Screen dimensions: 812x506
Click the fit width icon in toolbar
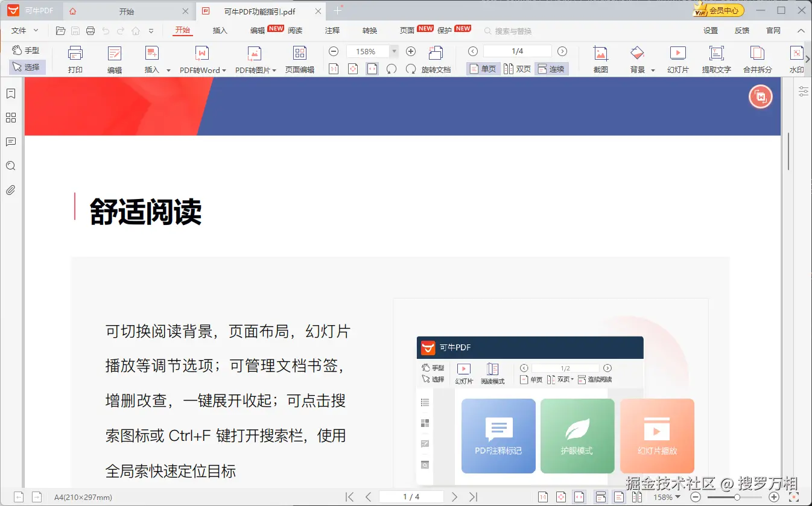point(372,69)
